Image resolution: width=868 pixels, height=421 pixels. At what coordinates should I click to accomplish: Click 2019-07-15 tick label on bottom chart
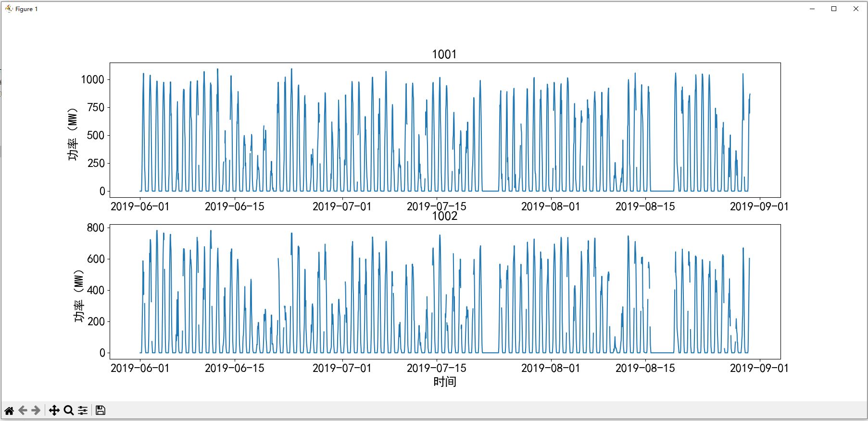[x=437, y=368]
